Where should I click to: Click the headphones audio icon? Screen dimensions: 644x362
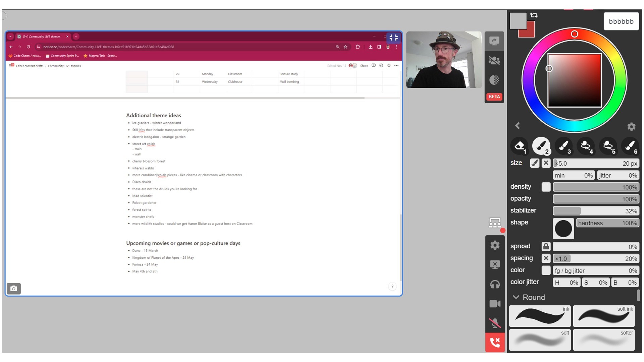[x=495, y=285]
